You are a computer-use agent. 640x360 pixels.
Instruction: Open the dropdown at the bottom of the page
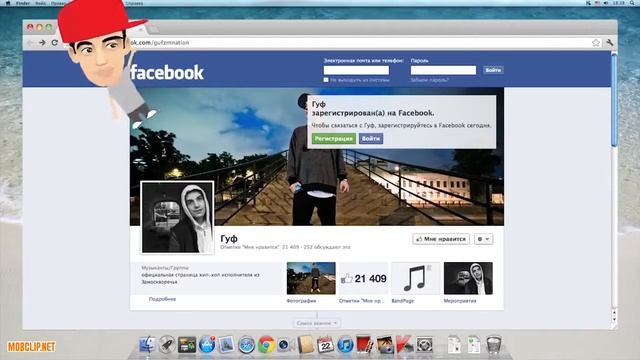pyautogui.click(x=317, y=323)
